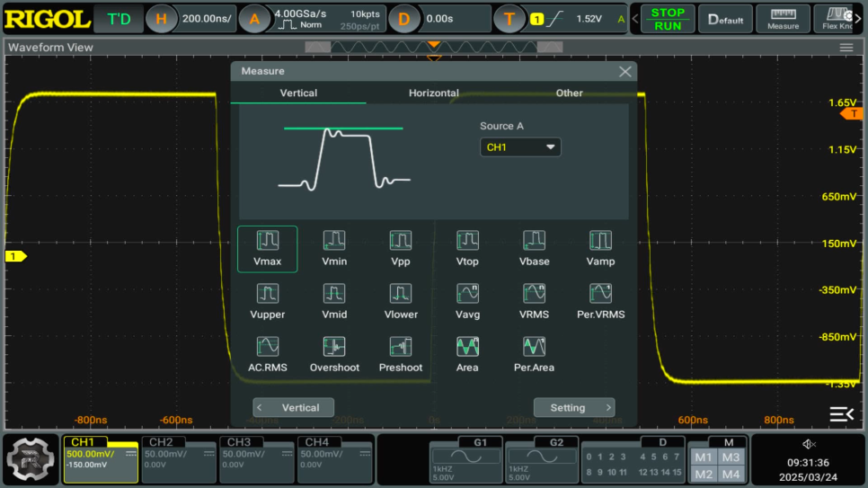Enable channel CH3
868x488 pixels.
point(256,459)
